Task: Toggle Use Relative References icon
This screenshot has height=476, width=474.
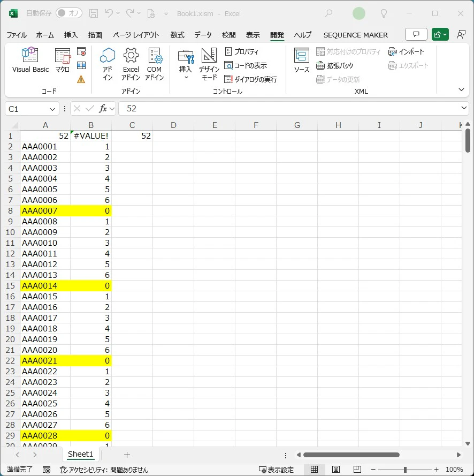Action: [x=81, y=65]
